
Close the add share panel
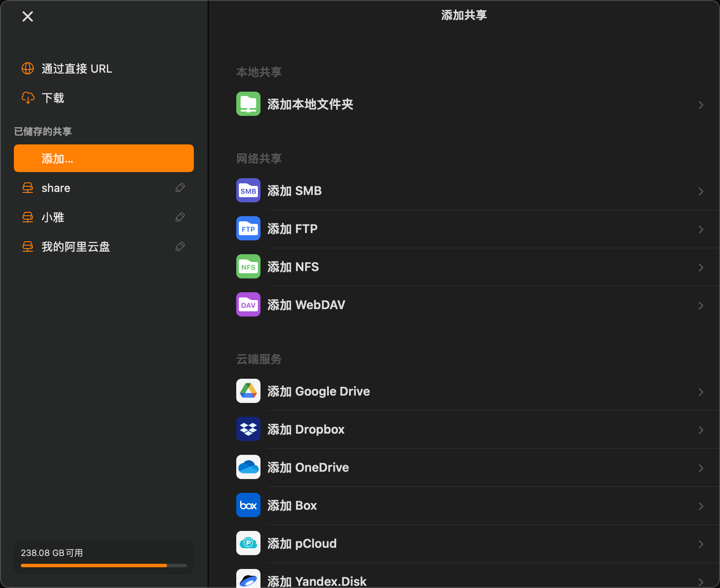click(28, 16)
